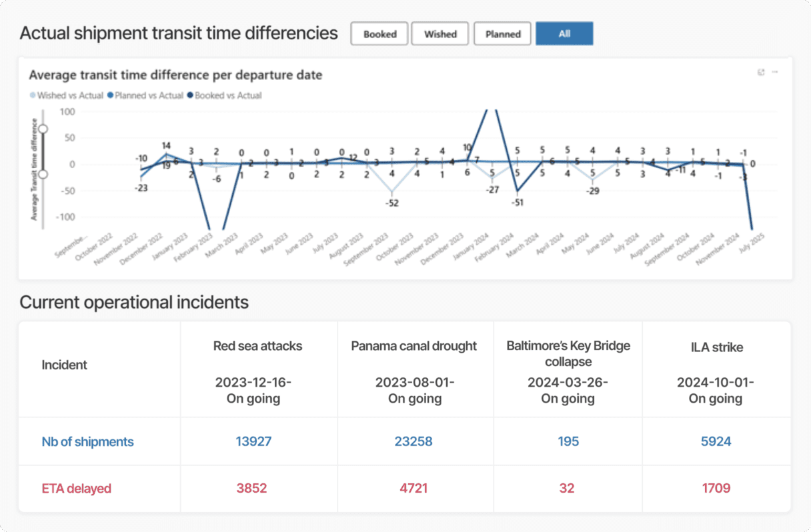
Task: Click the -51 data point in February 2024
Action: (518, 191)
